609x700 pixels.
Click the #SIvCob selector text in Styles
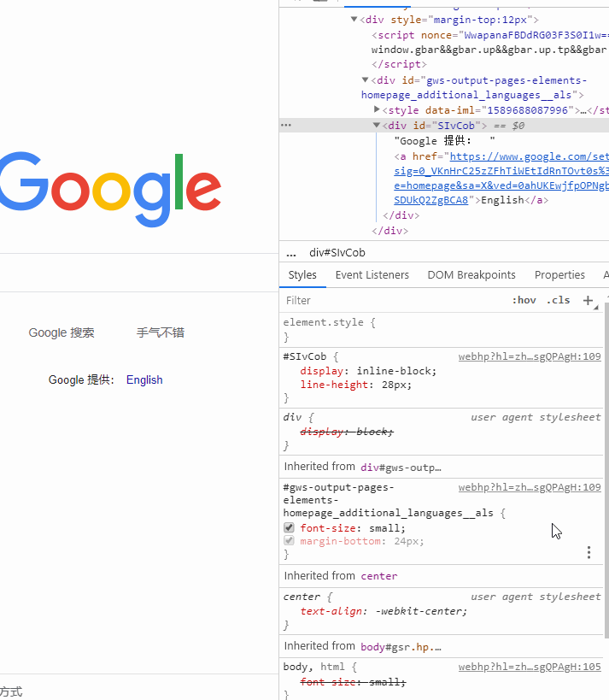305,356
